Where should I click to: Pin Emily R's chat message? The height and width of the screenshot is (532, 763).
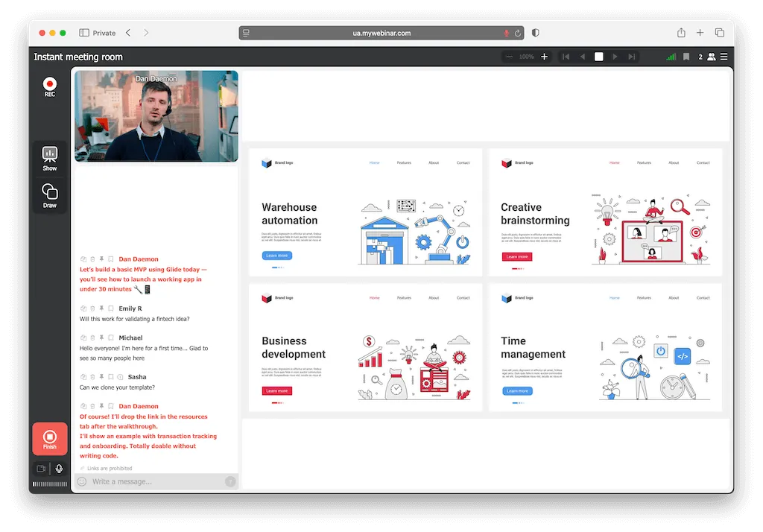[x=101, y=308]
